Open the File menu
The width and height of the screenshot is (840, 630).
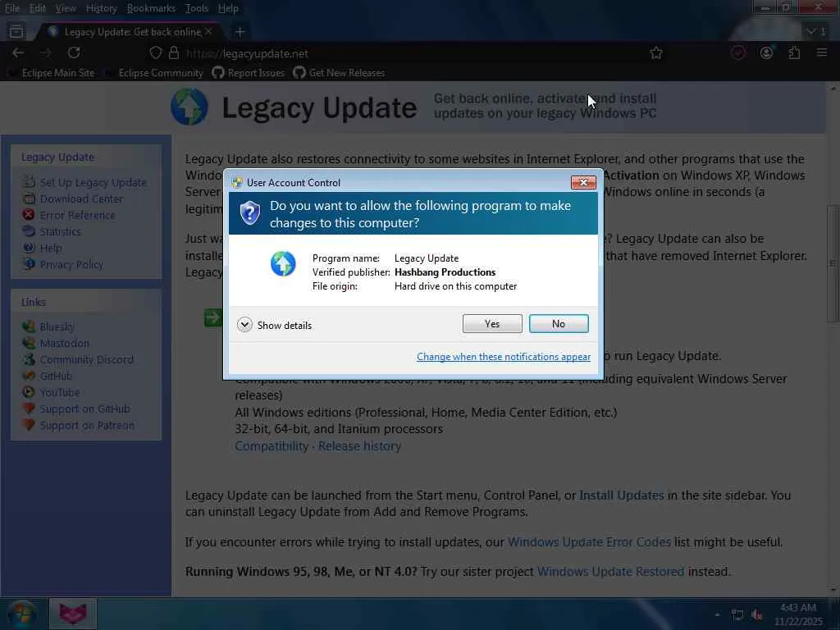pos(11,8)
